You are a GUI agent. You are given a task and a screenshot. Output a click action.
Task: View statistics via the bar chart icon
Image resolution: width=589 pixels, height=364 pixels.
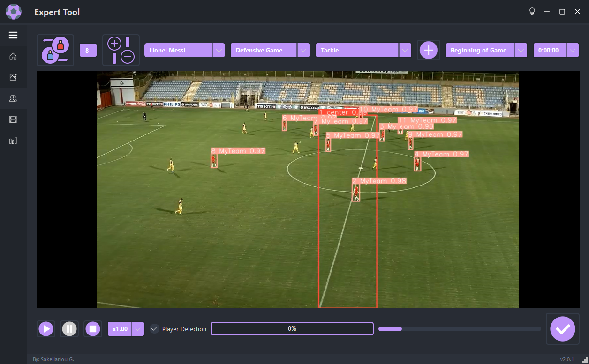[13, 140]
